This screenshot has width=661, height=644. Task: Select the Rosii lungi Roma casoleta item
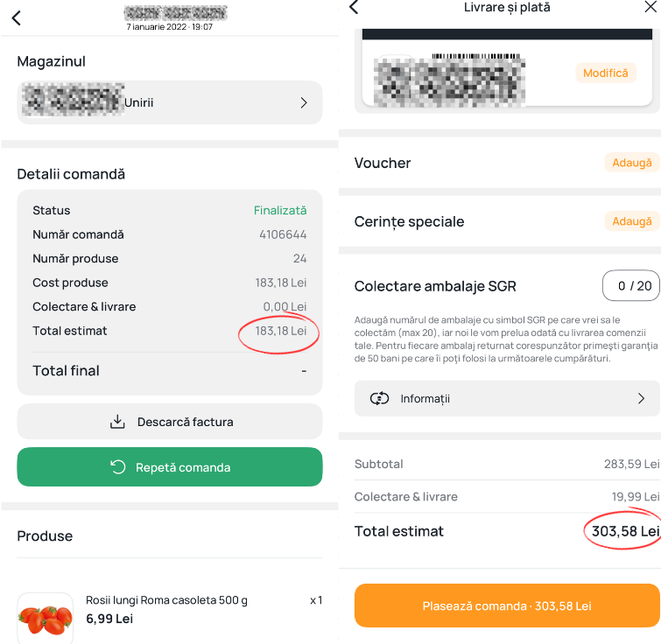pyautogui.click(x=166, y=600)
